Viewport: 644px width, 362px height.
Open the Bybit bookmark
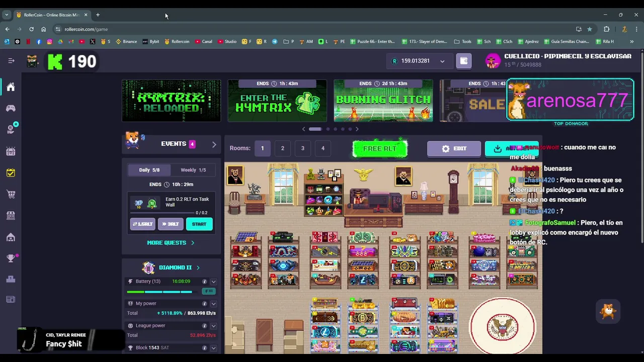click(x=151, y=42)
